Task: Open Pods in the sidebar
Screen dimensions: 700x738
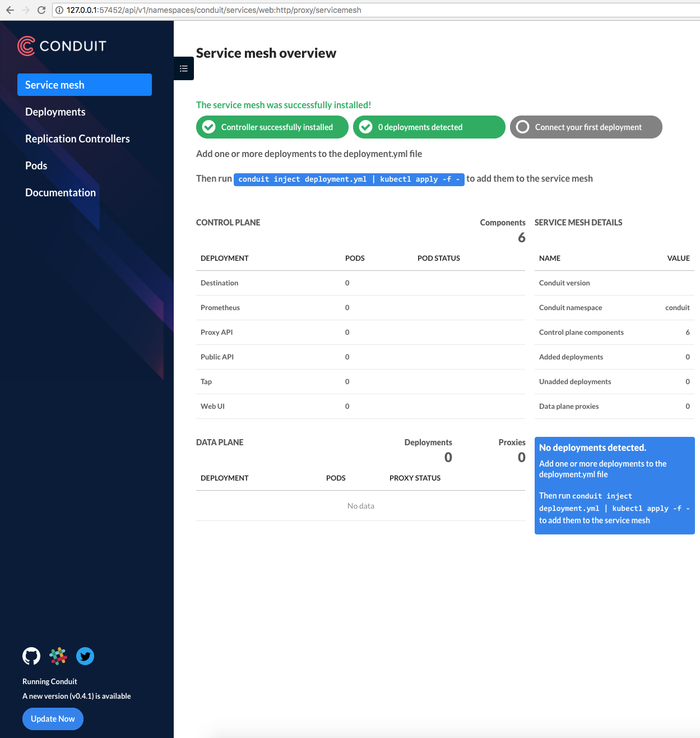Action: (x=36, y=165)
